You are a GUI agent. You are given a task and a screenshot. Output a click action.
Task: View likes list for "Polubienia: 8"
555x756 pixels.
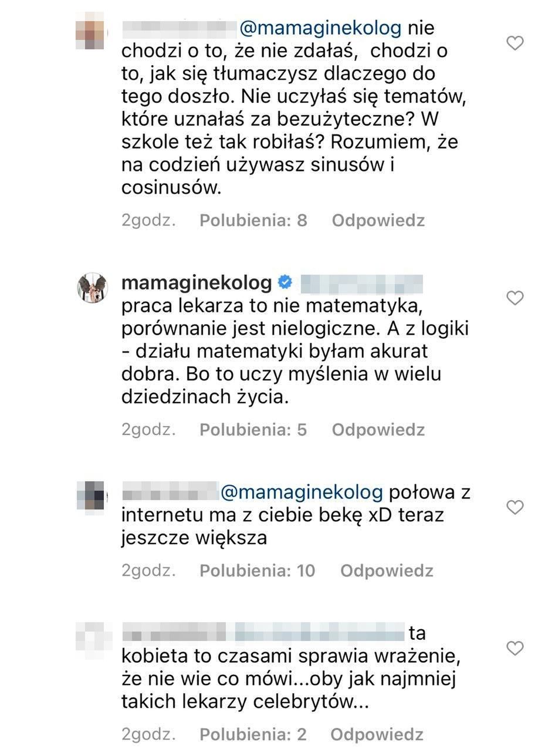point(253,220)
